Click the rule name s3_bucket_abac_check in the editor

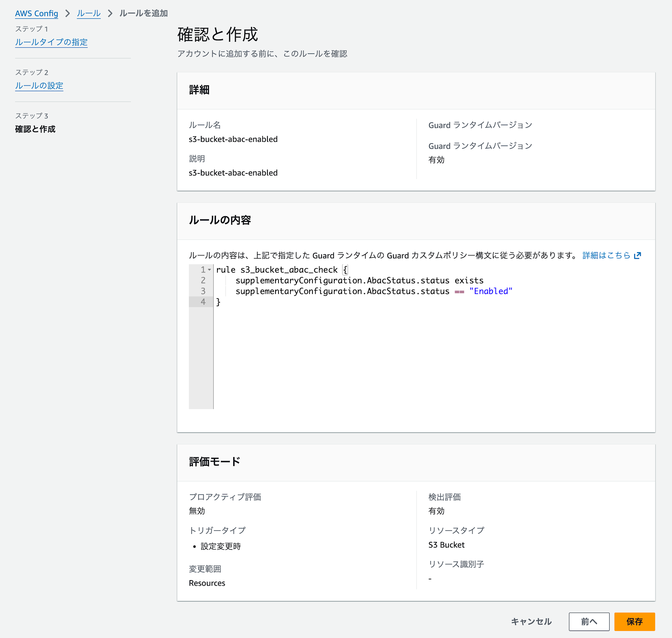point(289,270)
